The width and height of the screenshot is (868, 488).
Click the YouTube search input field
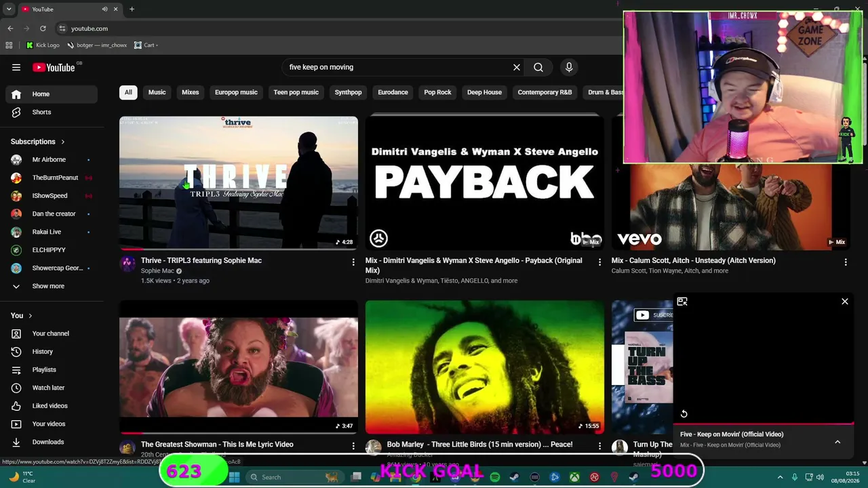pos(398,67)
